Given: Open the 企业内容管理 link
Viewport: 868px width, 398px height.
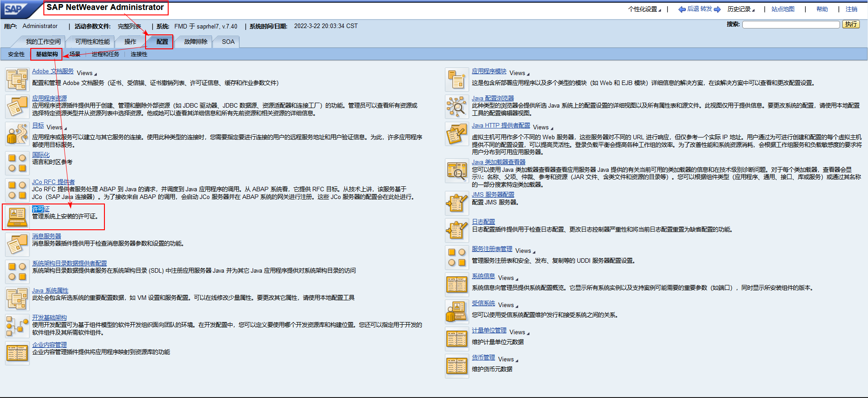Looking at the screenshot, I should pyautogui.click(x=49, y=345).
